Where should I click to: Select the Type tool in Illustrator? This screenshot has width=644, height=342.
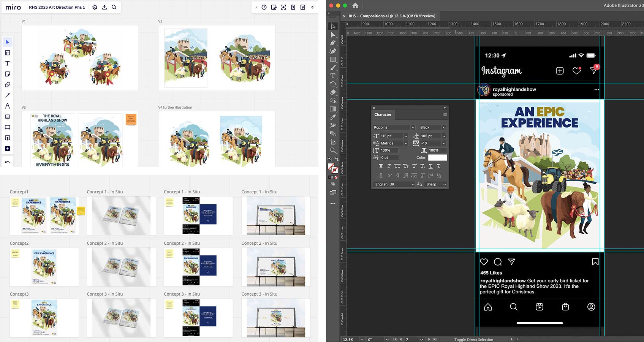click(x=333, y=76)
